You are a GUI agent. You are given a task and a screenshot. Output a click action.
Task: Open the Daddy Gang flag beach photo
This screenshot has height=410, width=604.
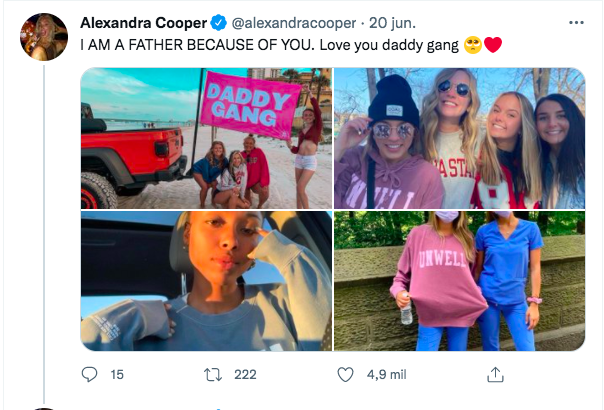coord(206,138)
